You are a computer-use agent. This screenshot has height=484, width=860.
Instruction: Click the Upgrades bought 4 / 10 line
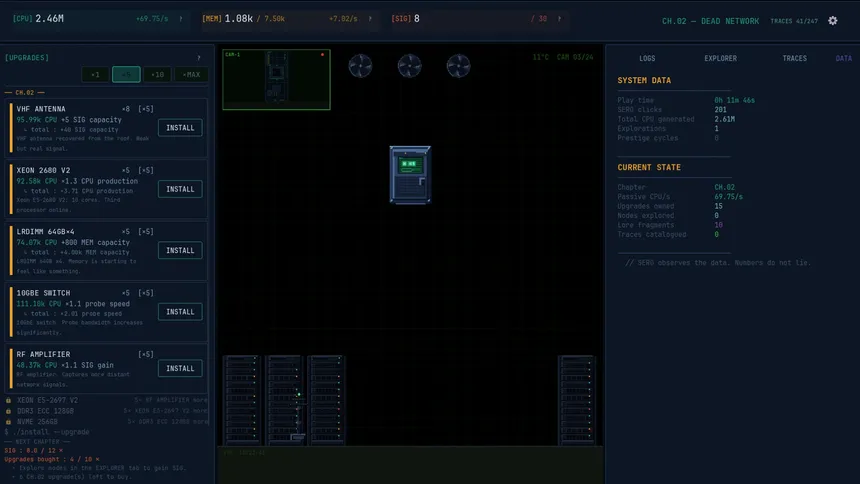[52, 459]
